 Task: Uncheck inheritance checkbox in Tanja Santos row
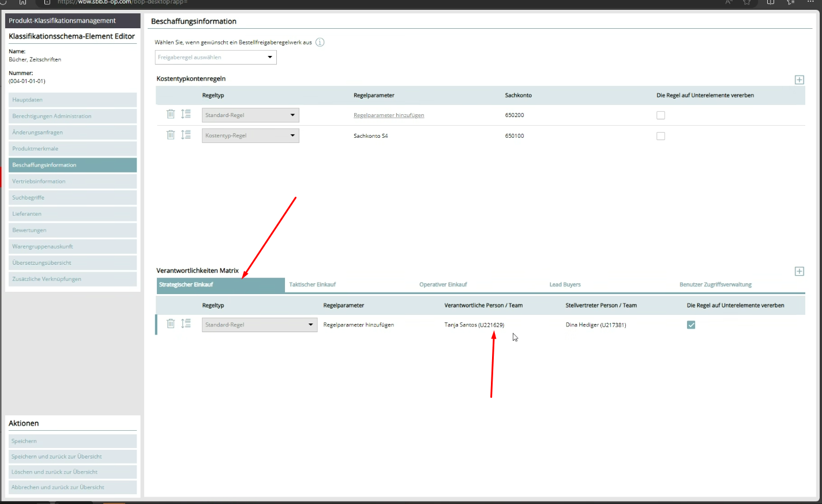[691, 325]
